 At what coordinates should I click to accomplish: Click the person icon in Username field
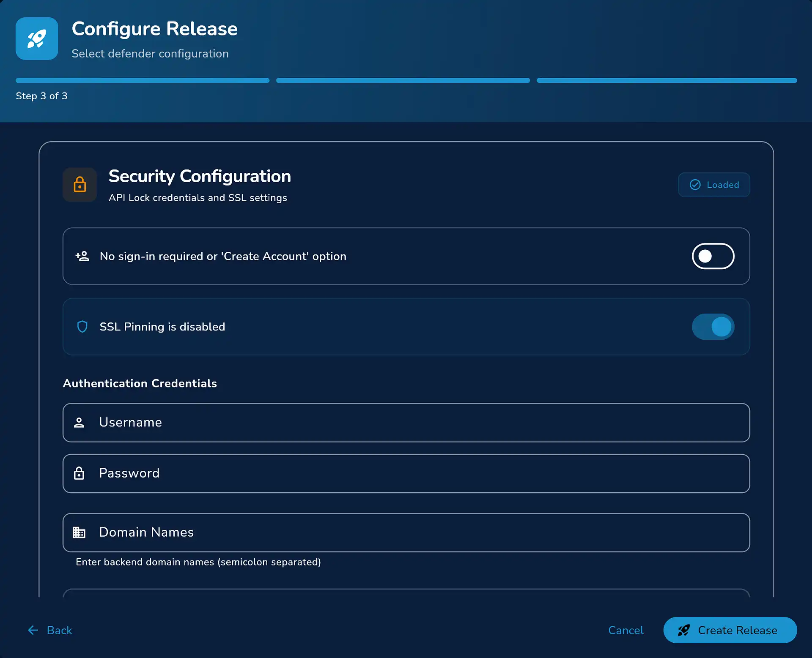(x=79, y=423)
